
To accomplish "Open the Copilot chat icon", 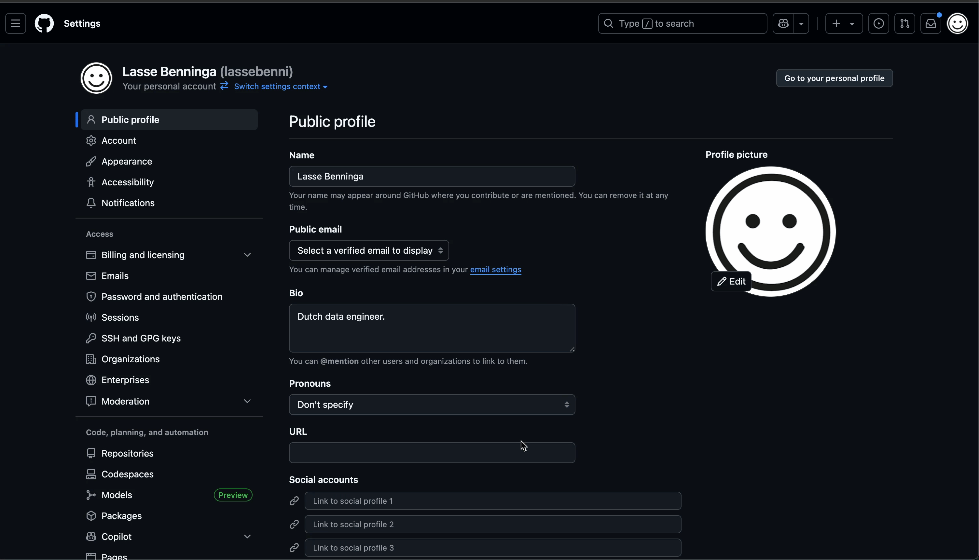I will click(783, 23).
